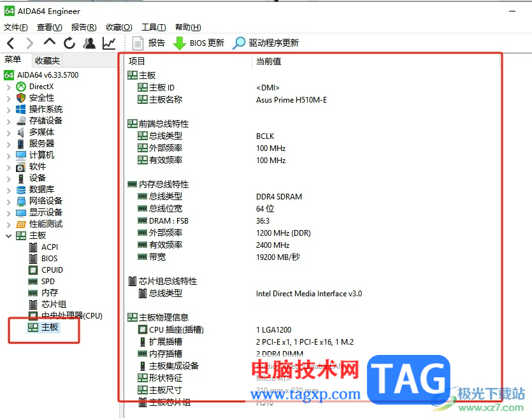This screenshot has width=532, height=418.
Task: Open the 工具(T) menu
Action: 154,27
